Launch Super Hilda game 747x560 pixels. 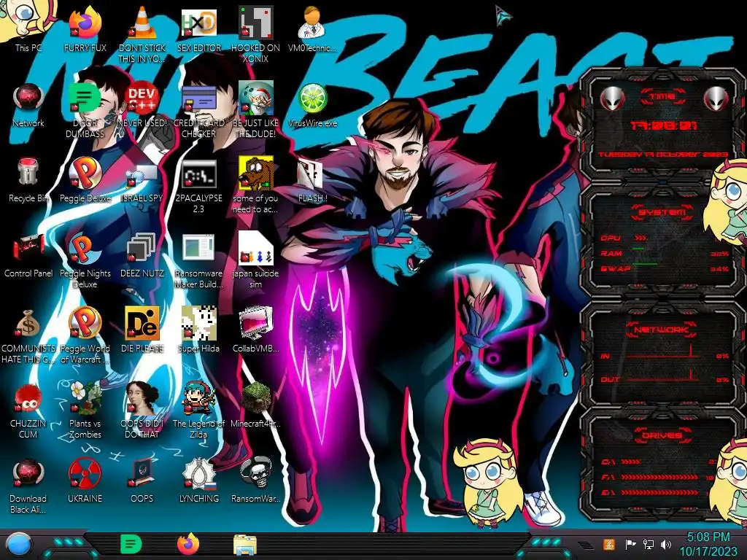(x=199, y=330)
